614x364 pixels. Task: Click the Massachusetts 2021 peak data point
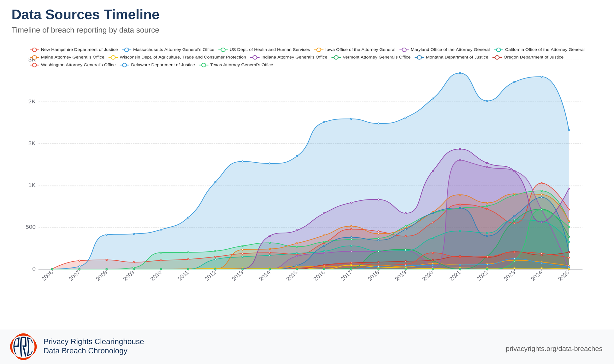point(460,73)
